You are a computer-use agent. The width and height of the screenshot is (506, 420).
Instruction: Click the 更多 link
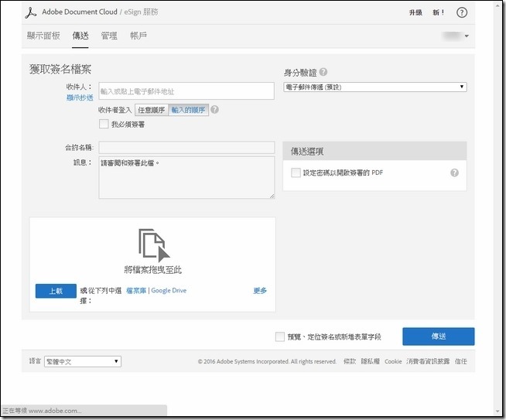(260, 291)
